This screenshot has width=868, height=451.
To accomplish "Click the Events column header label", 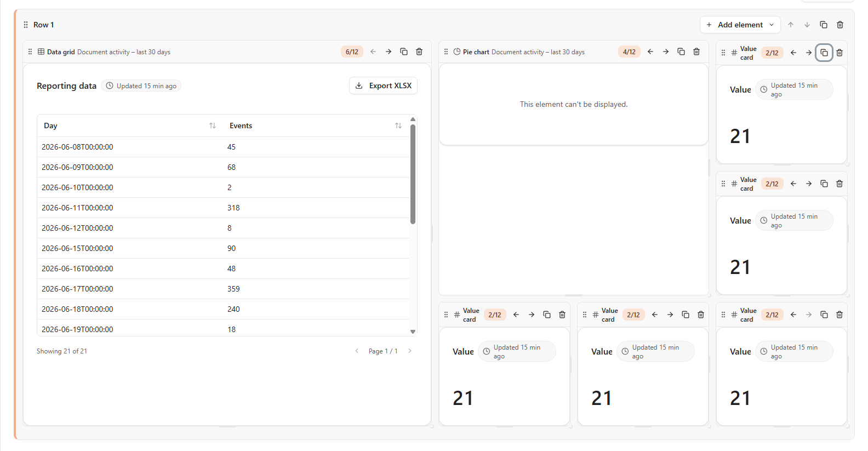I will click(241, 125).
